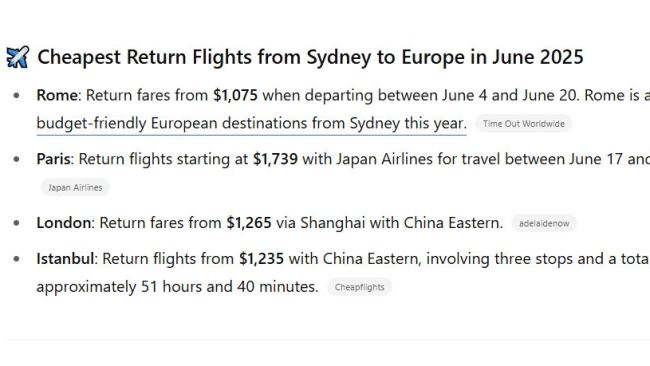
Task: Click the $1,075 Rome fare price
Action: coord(235,95)
